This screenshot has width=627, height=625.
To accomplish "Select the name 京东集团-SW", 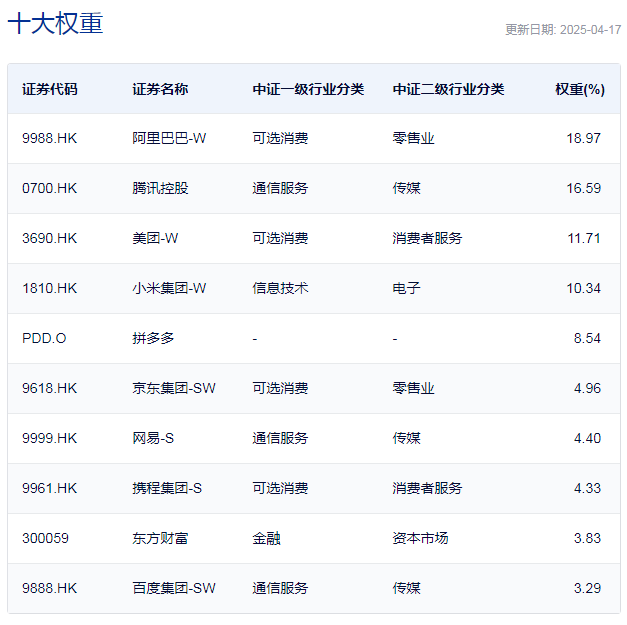I will click(174, 388).
